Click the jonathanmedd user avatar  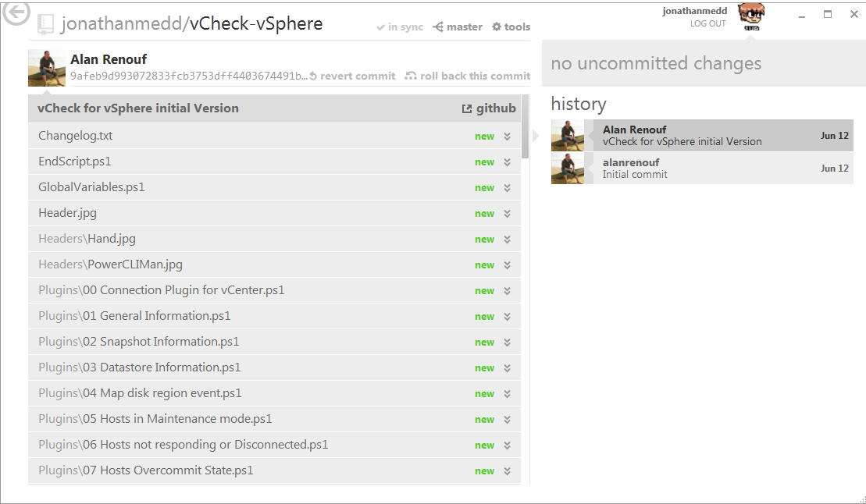coord(751,16)
